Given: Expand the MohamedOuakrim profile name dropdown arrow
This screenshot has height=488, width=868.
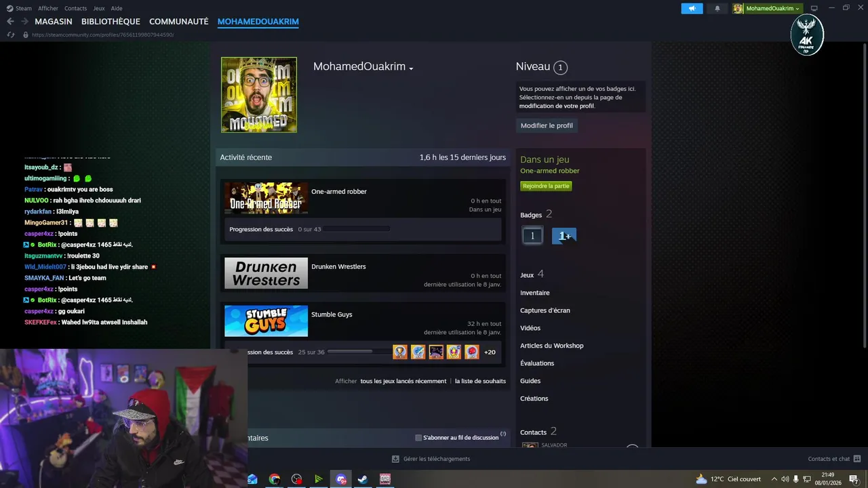Looking at the screenshot, I should pos(411,68).
